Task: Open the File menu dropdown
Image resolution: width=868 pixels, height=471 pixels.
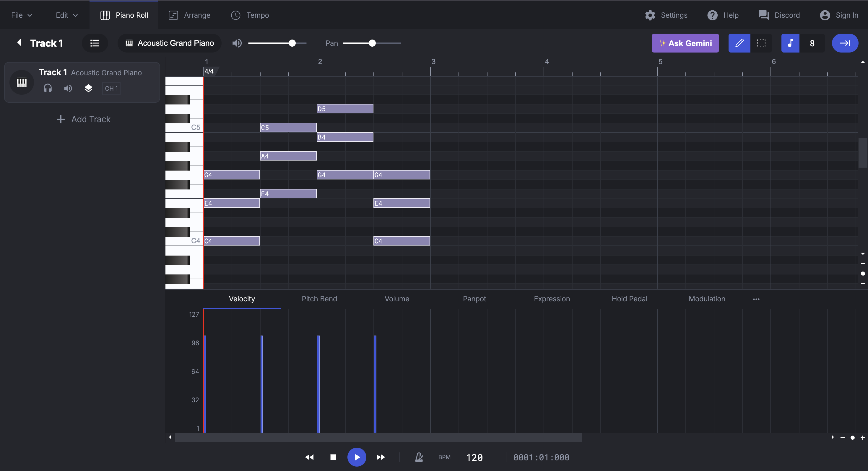Action: coord(22,15)
